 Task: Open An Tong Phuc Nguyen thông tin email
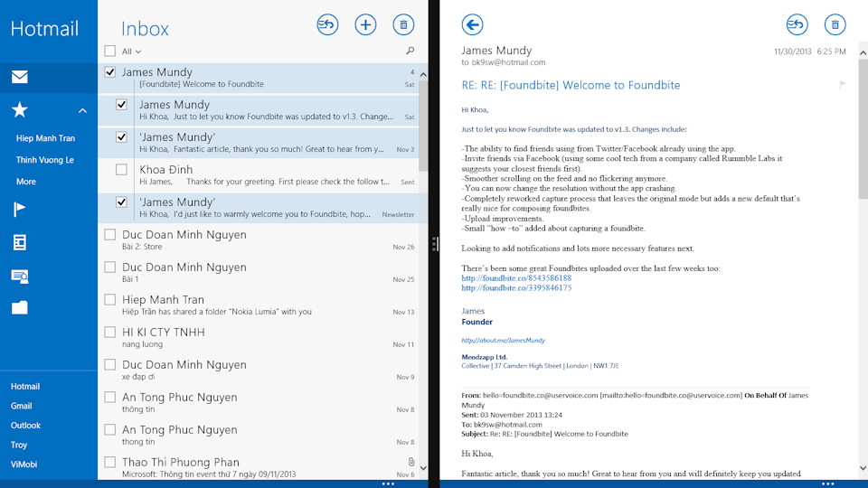[x=259, y=402]
